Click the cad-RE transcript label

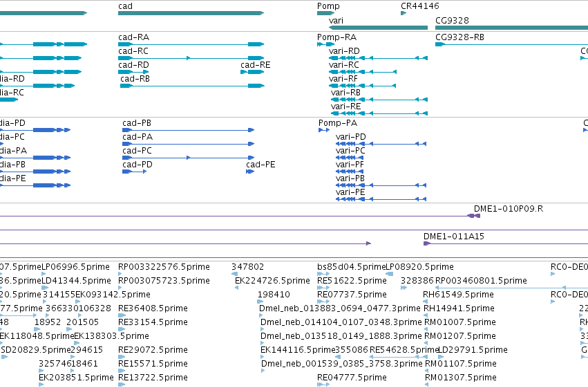point(256,65)
